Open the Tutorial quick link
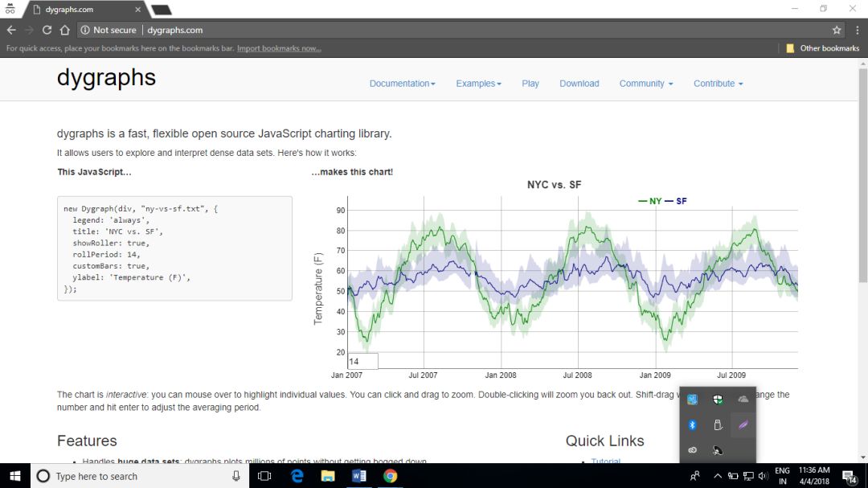The width and height of the screenshot is (868, 488). 606,461
